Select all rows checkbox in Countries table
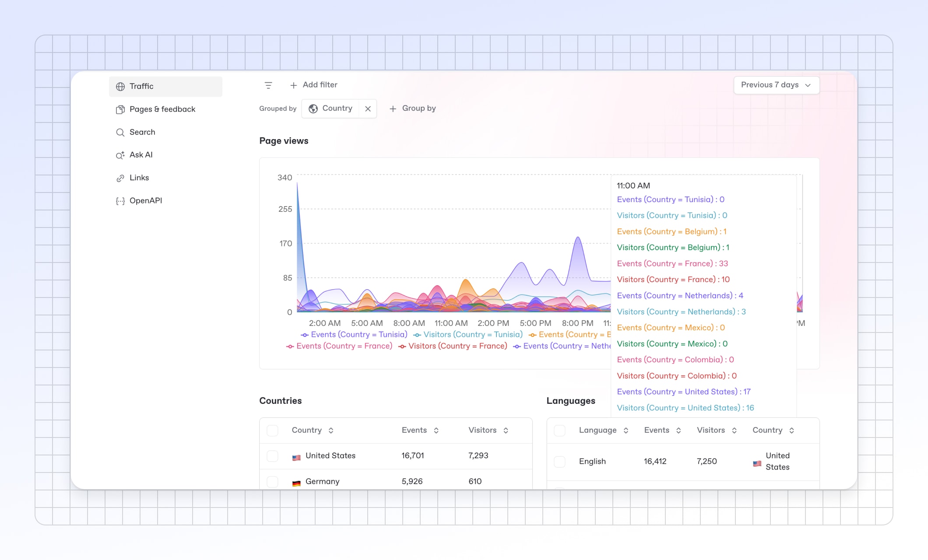The height and width of the screenshot is (560, 928). 272,430
